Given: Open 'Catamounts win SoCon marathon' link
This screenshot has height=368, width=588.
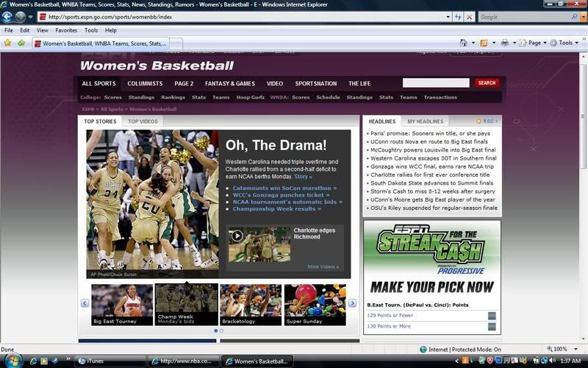Looking at the screenshot, I should [284, 188].
